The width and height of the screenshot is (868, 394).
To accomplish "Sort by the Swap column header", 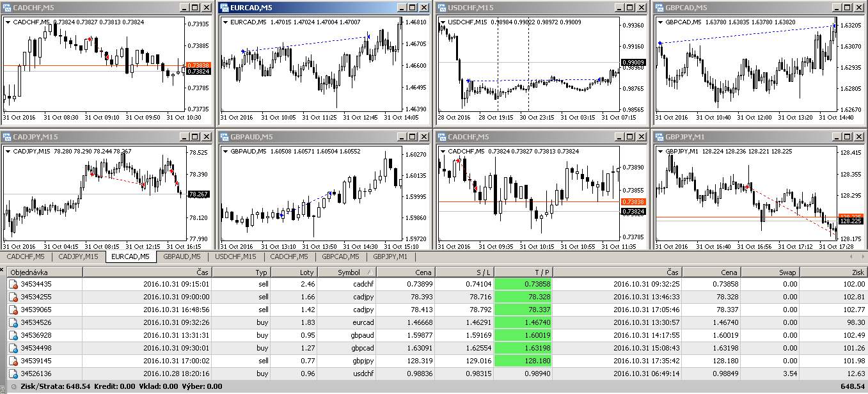I will pos(770,272).
